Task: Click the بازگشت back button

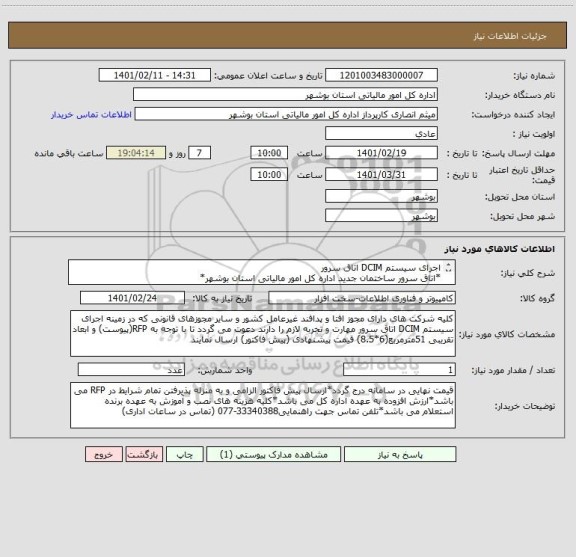Action: [144, 454]
